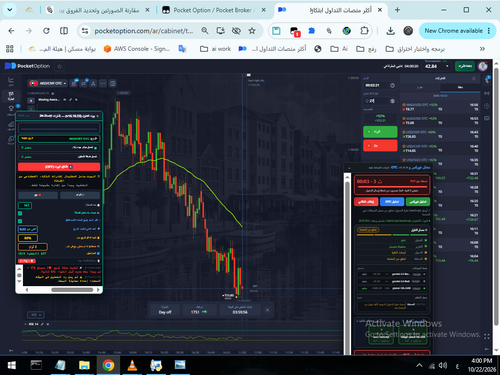Image resolution: width=500 pixels, height=375 pixels.
Task: Click the trade amount input field
Action: [x=376, y=101]
